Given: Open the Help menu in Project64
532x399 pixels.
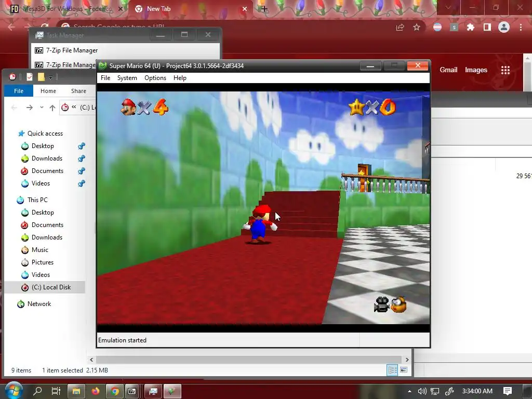Looking at the screenshot, I should [180, 78].
